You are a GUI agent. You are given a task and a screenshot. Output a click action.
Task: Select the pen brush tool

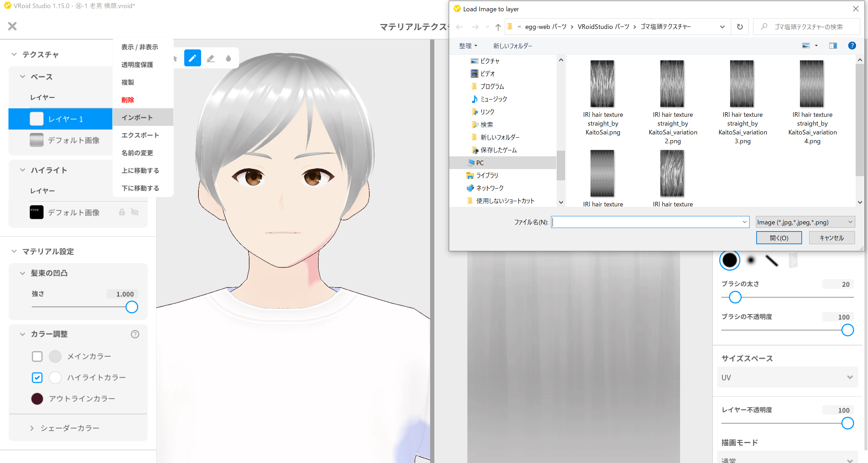click(192, 58)
